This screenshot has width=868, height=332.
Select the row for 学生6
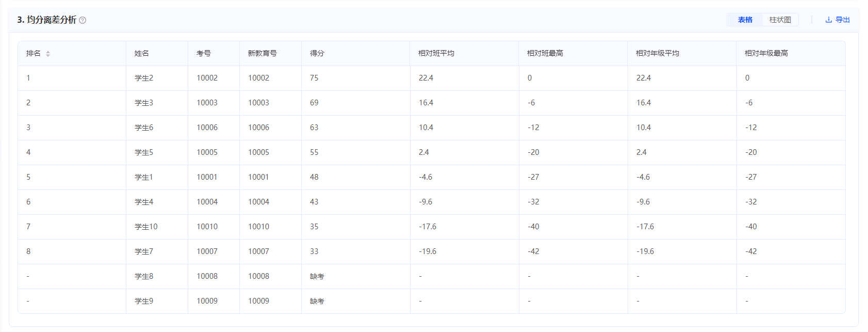(432, 128)
